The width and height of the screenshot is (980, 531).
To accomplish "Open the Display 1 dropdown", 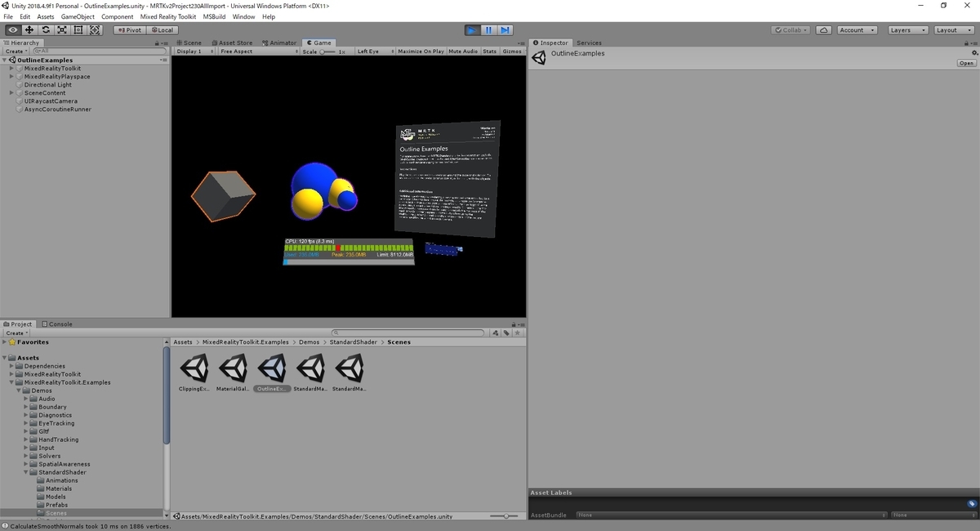I will tap(195, 51).
